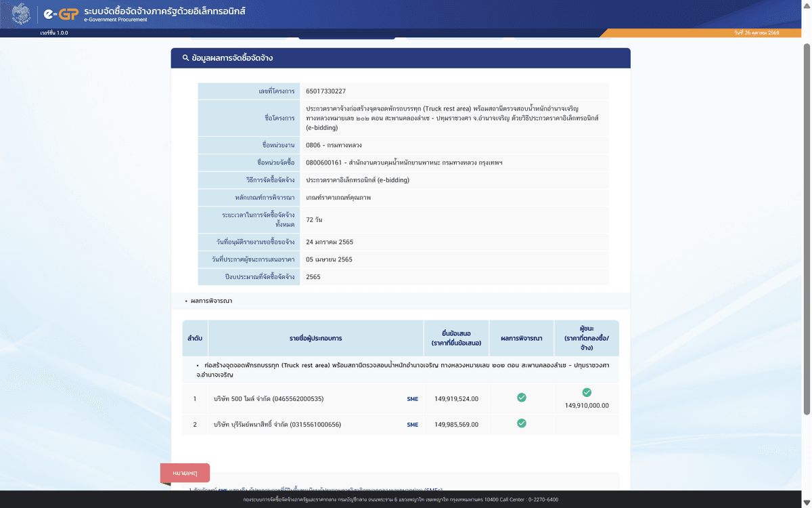Click the Garuda emblem in the header
812x508 pixels.
point(21,14)
